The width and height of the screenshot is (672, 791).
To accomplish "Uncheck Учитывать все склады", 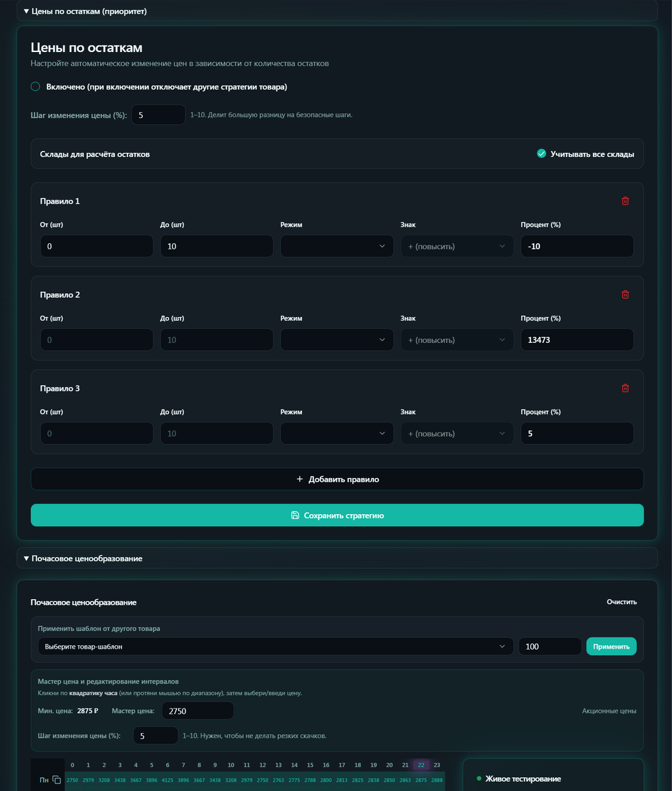I will coord(542,154).
